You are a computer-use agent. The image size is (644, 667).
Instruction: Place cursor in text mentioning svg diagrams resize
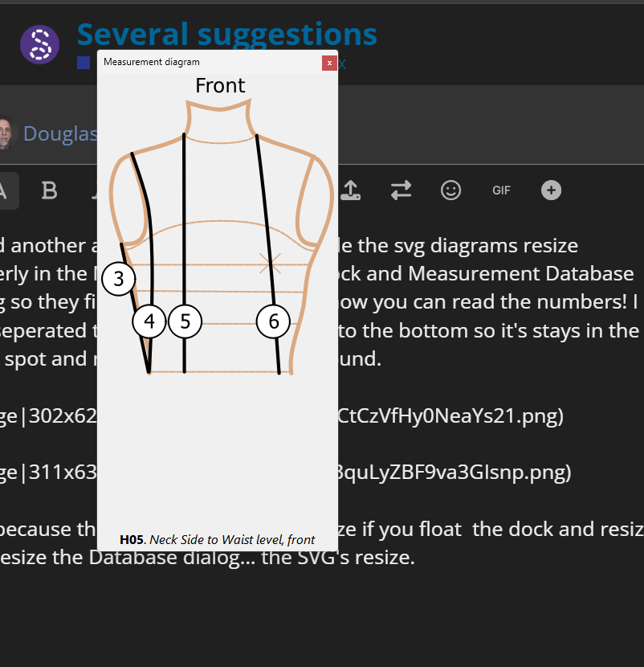(458, 246)
